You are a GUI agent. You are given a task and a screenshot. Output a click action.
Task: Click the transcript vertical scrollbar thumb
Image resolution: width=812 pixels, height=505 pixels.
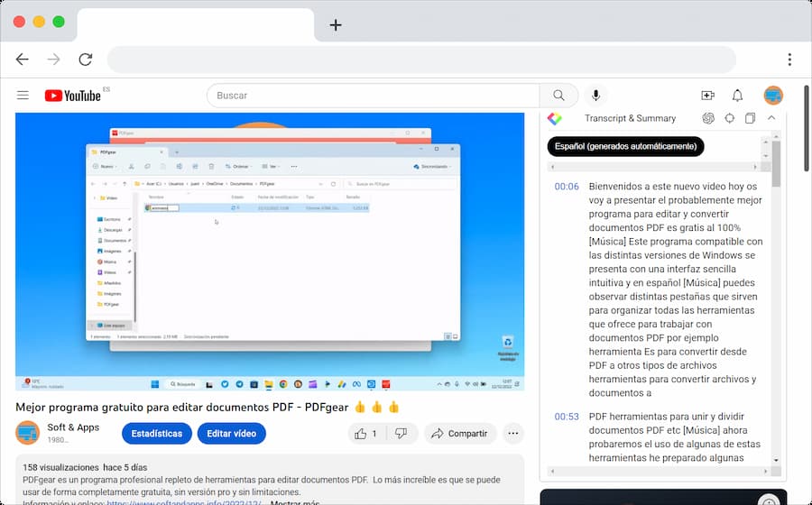click(776, 163)
